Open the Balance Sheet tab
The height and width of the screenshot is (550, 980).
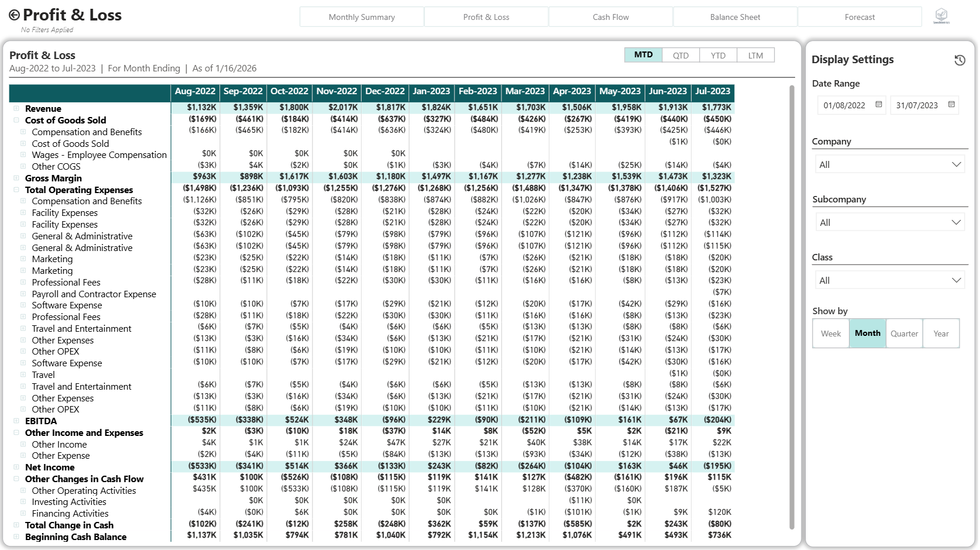click(735, 16)
